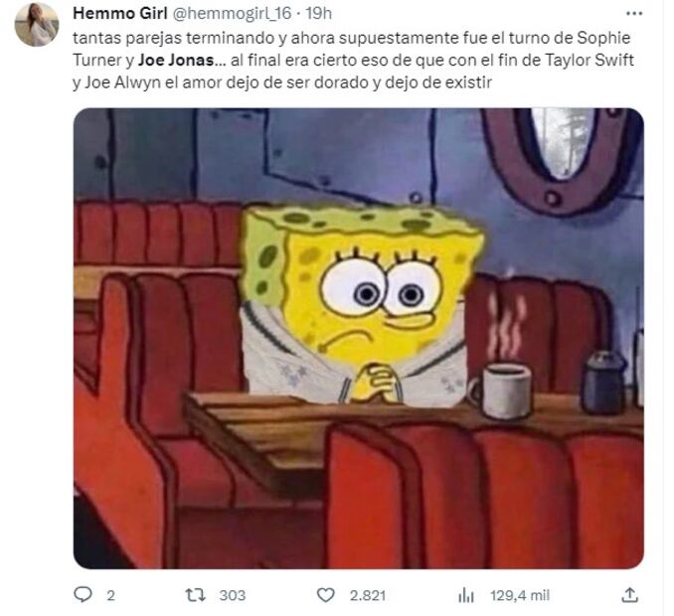Viewport: 674px width, 616px height.
Task: Click the bold Joe Jonas text
Action: (175, 60)
